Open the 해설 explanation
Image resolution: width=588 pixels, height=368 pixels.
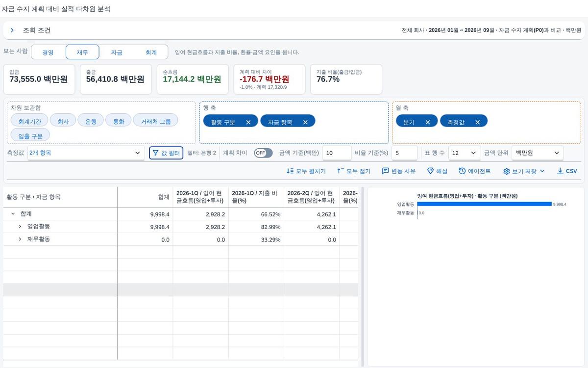tap(437, 171)
